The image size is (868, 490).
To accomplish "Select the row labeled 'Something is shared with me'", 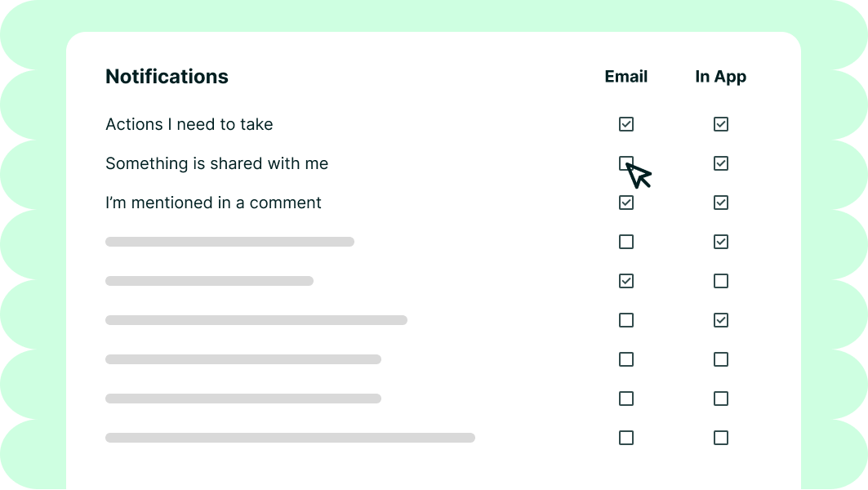I will pyautogui.click(x=216, y=163).
